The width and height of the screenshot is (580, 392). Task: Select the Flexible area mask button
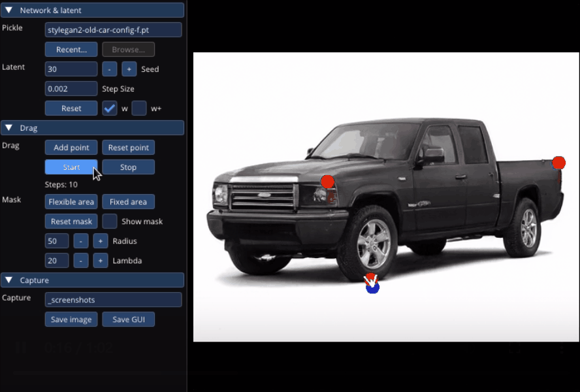[71, 202]
